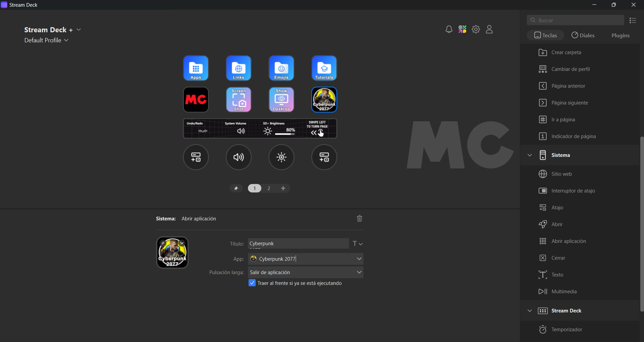Delete action with trash icon
Screen dimensions: 644x342
(x=359, y=219)
